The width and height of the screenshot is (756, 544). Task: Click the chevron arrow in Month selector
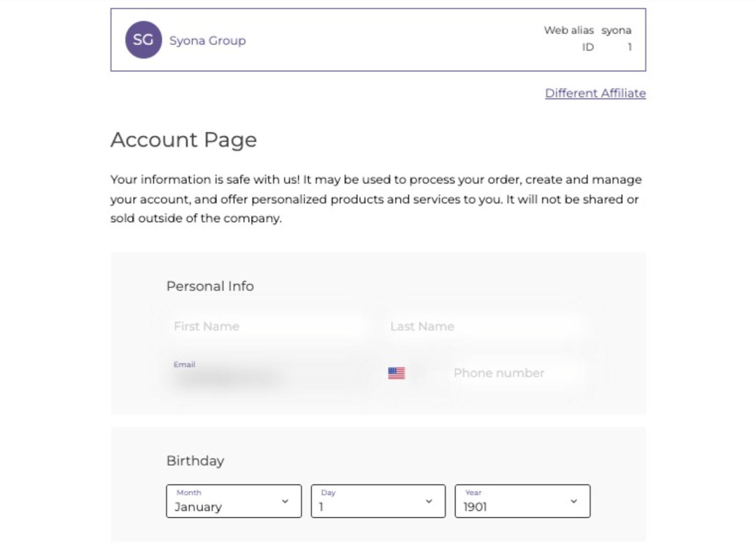pyautogui.click(x=285, y=501)
